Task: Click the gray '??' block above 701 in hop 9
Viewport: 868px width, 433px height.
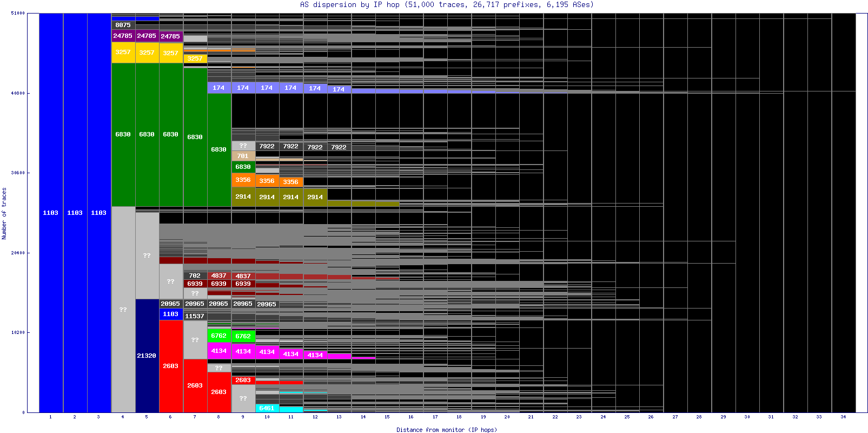Action: [x=243, y=146]
